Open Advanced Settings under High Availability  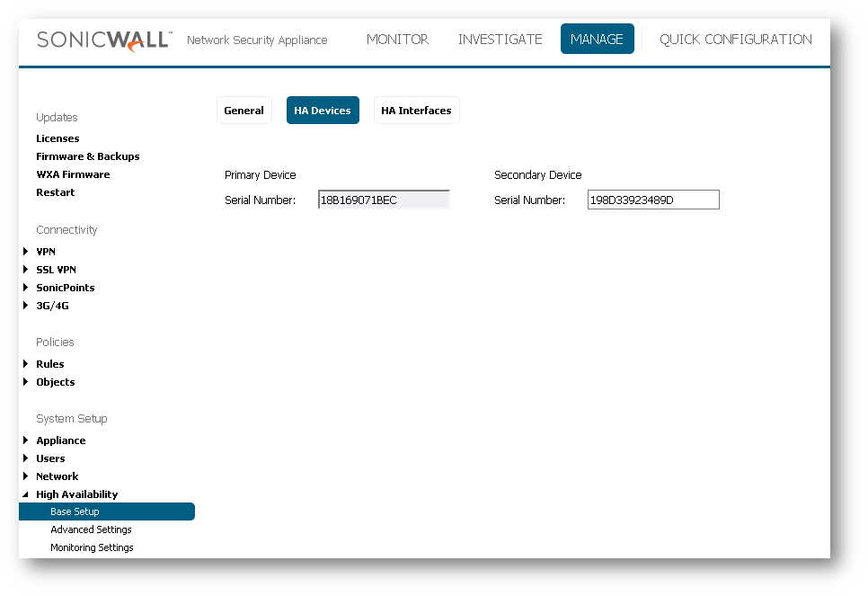91,529
